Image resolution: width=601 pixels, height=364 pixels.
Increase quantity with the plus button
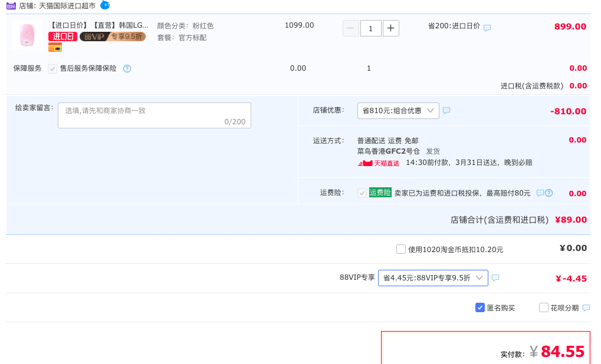pos(390,28)
